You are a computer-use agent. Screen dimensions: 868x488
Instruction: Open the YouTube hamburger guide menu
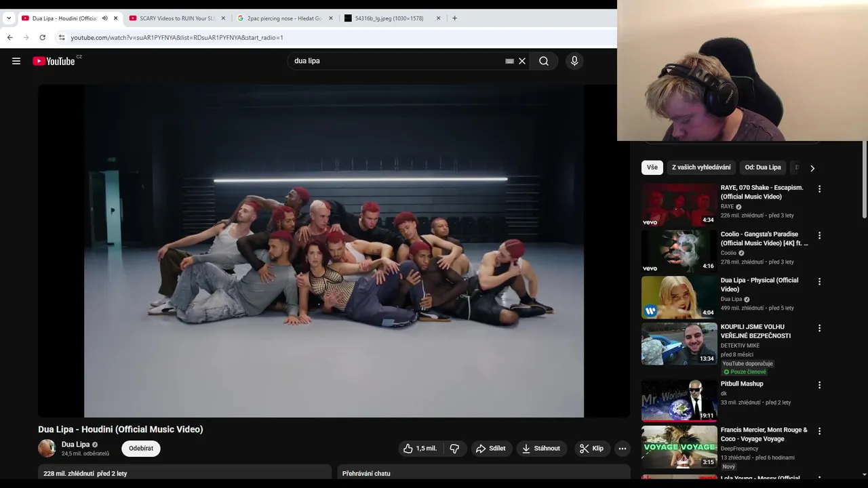(16, 61)
